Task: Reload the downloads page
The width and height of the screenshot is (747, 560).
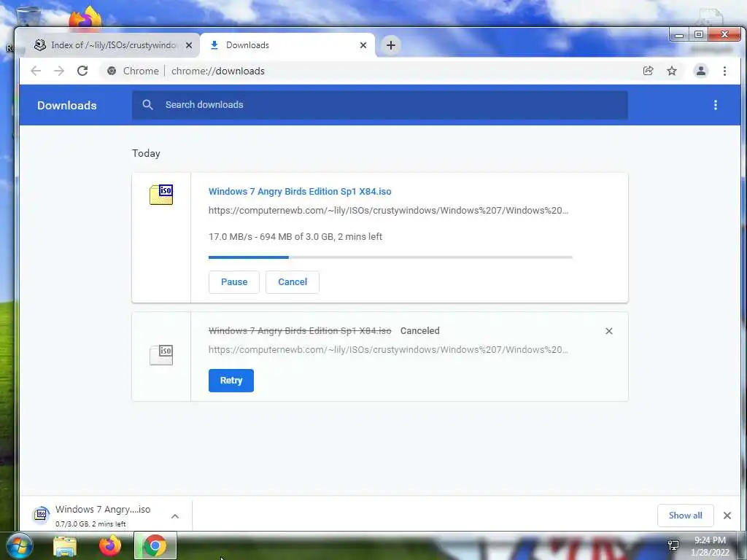Action: pos(82,71)
